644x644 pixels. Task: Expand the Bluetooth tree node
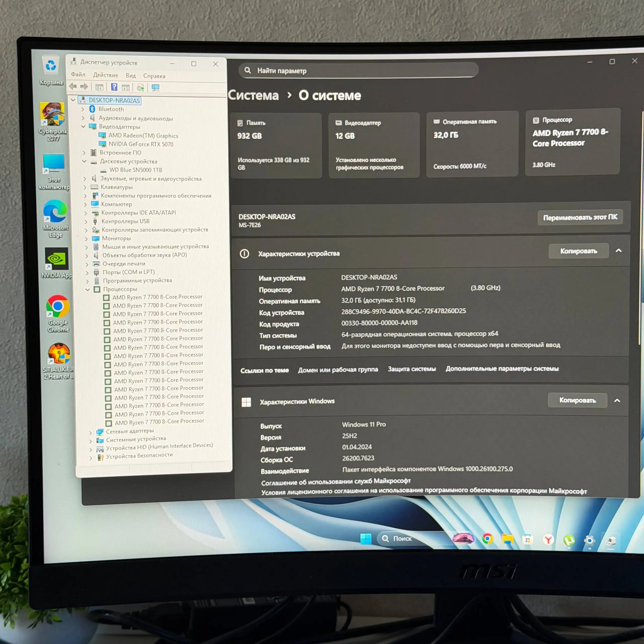(83, 109)
